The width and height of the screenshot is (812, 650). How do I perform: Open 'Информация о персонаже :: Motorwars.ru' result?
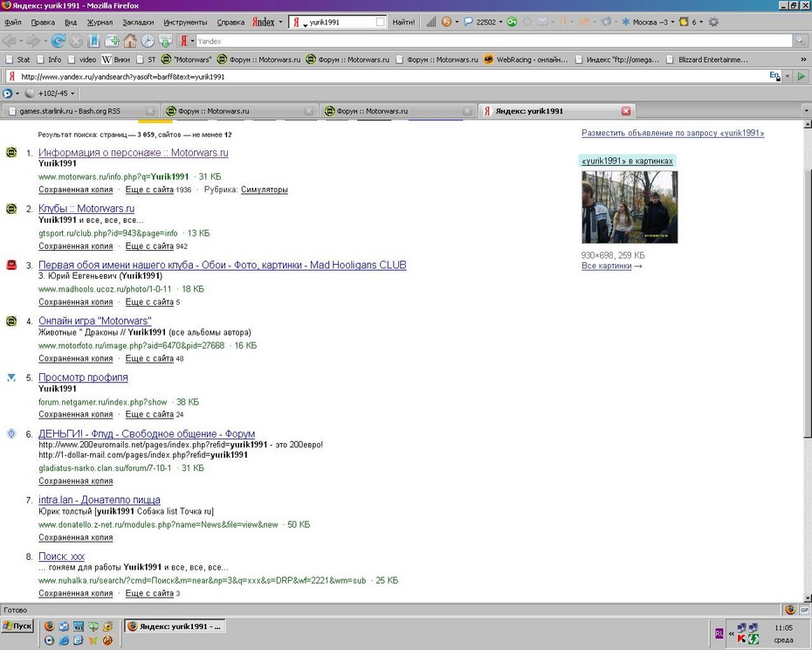[x=133, y=152]
